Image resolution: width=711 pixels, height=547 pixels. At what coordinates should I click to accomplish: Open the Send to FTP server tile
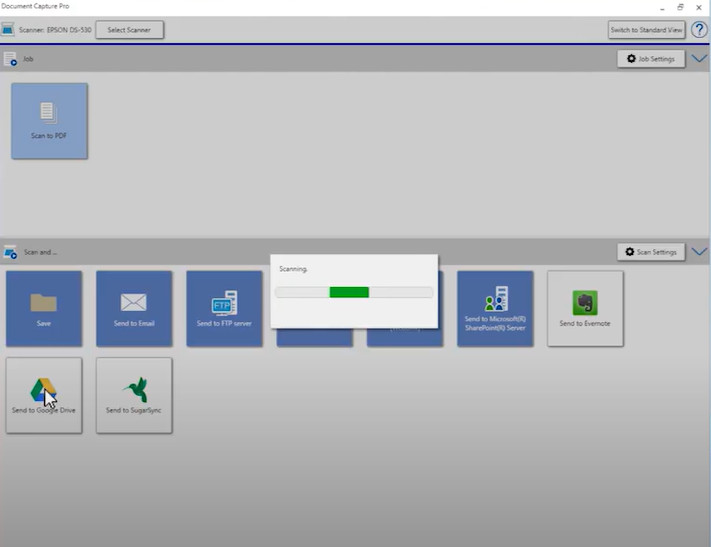(224, 308)
